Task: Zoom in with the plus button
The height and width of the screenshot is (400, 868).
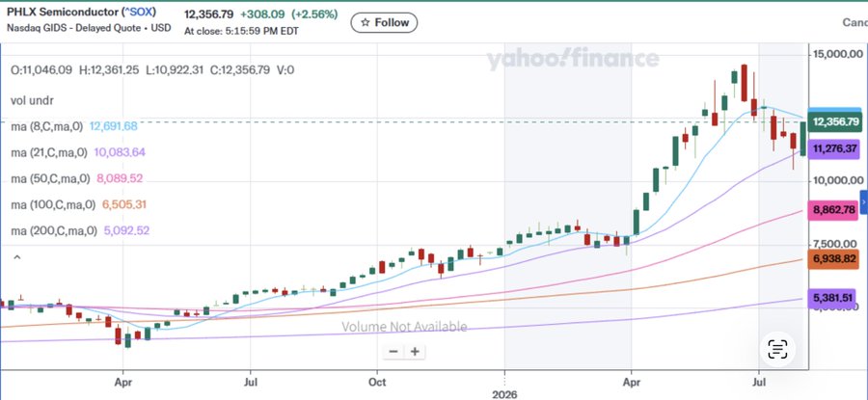Action: click(415, 351)
